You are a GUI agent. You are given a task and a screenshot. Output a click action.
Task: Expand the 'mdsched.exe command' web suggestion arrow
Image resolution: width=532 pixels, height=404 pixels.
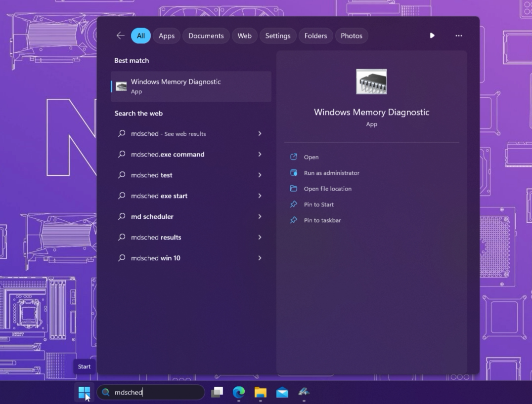(x=260, y=155)
